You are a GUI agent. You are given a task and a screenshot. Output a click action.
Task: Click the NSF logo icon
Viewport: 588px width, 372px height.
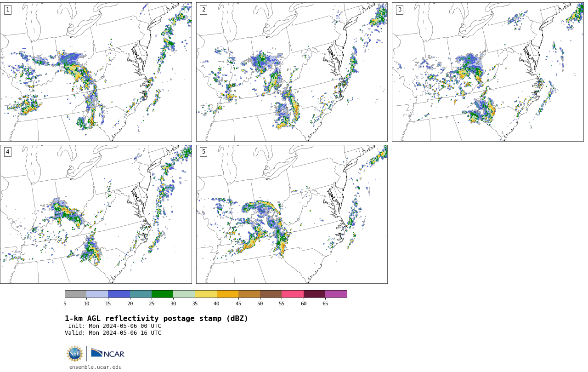pos(75,354)
